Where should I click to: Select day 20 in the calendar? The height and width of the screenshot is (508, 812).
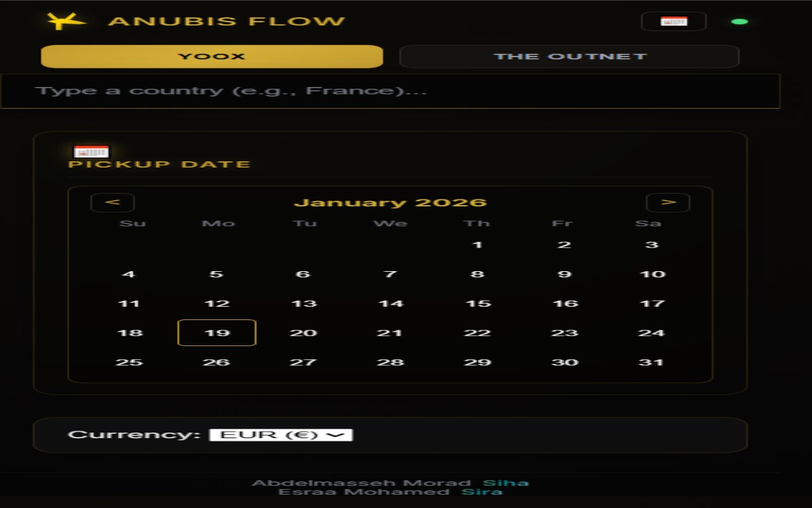coord(303,333)
